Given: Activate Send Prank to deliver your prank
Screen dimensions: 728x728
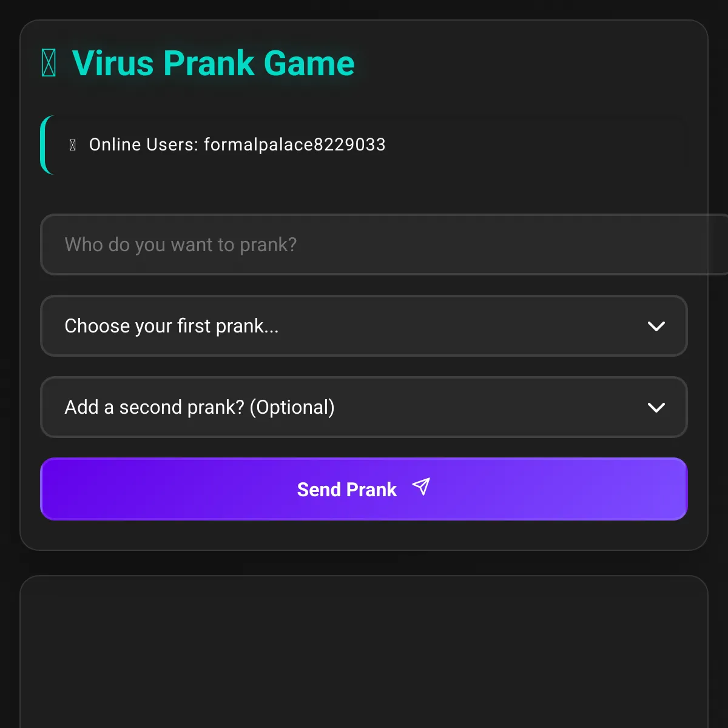Looking at the screenshot, I should pos(363,489).
